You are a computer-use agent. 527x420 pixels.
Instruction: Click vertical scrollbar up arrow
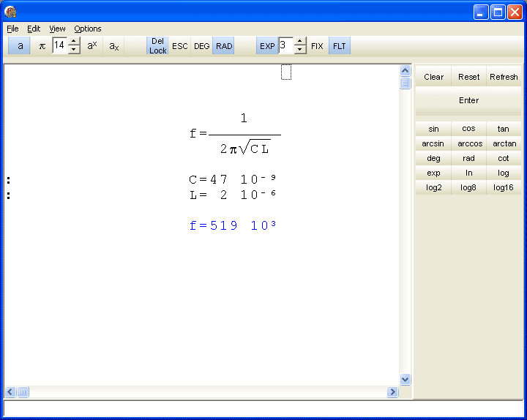click(x=405, y=70)
